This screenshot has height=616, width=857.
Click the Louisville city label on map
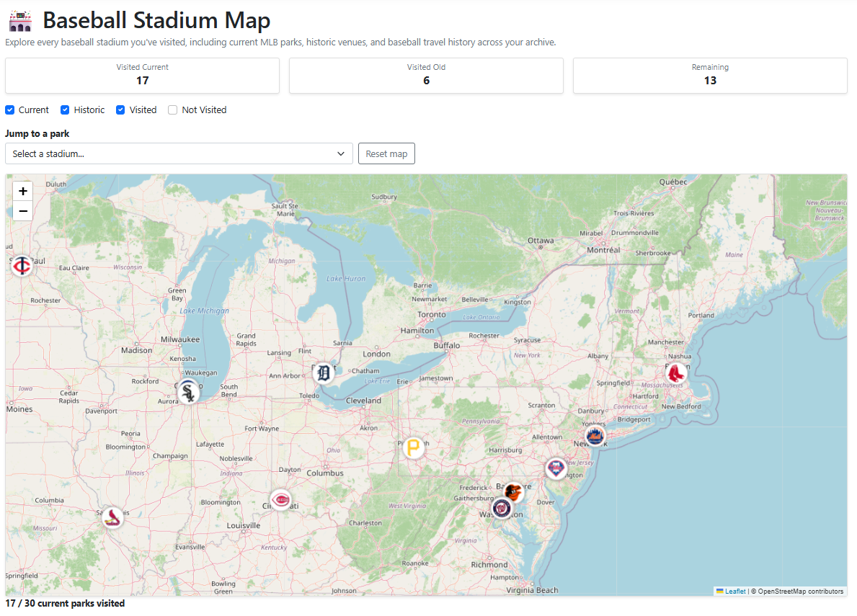243,525
